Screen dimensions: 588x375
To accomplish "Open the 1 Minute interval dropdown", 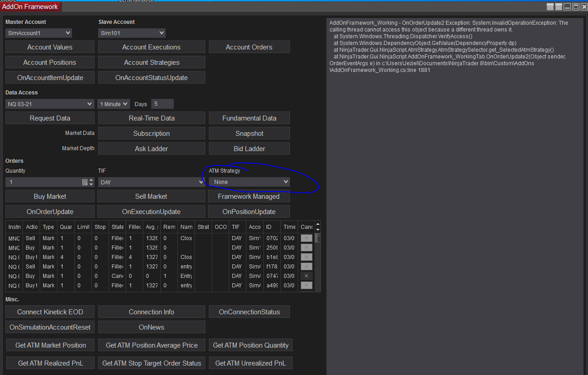I will (x=114, y=104).
